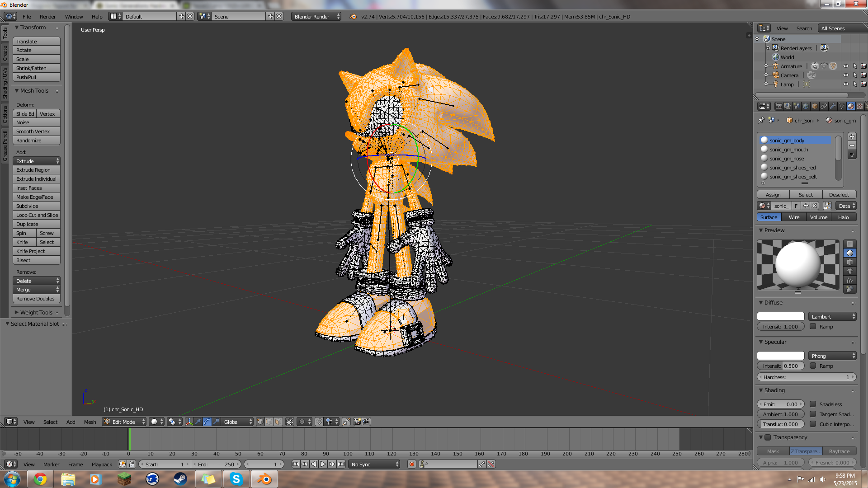Image resolution: width=868 pixels, height=488 pixels.
Task: Click the OpenGL render animation clapper icon
Action: 366,422
